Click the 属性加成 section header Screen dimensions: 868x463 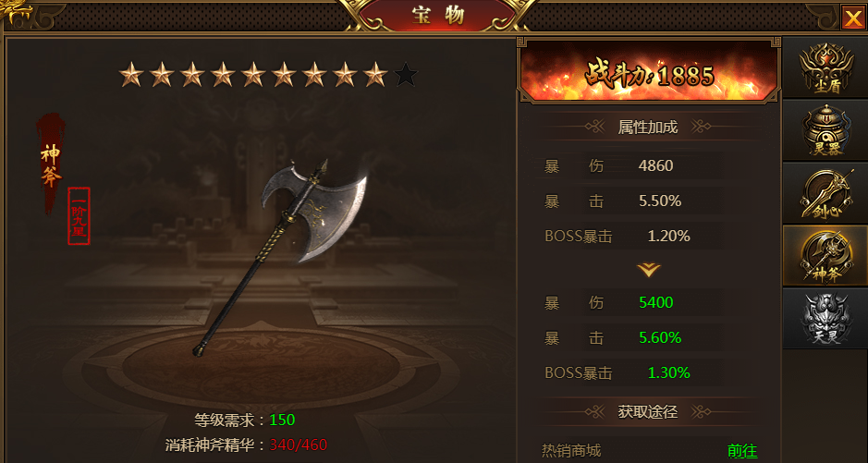pos(648,128)
